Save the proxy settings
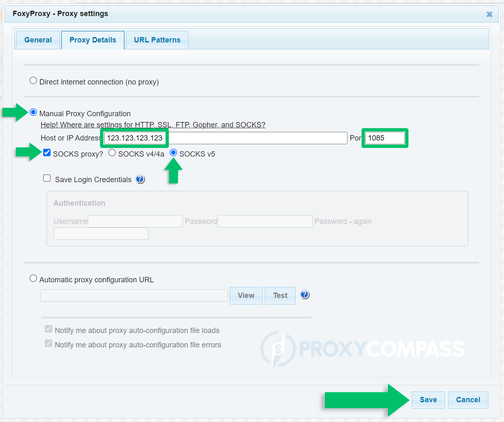The height and width of the screenshot is (422, 504). coord(428,400)
